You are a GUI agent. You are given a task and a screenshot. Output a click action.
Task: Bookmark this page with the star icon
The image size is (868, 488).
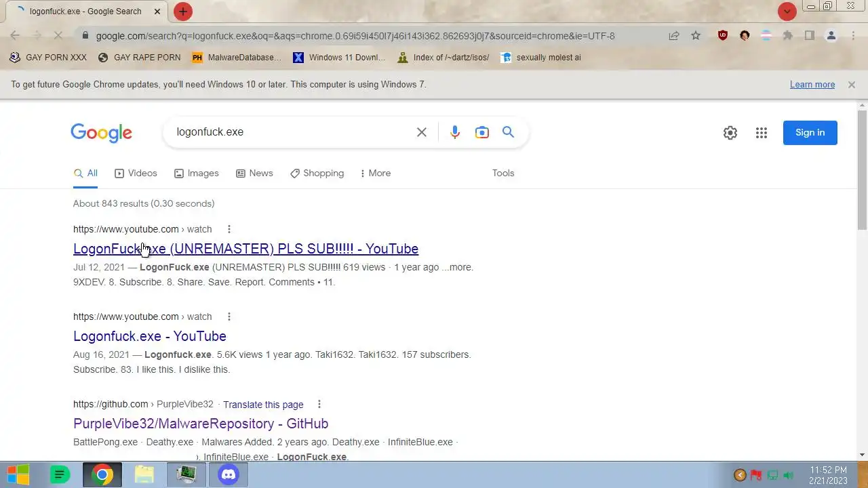pos(696,36)
